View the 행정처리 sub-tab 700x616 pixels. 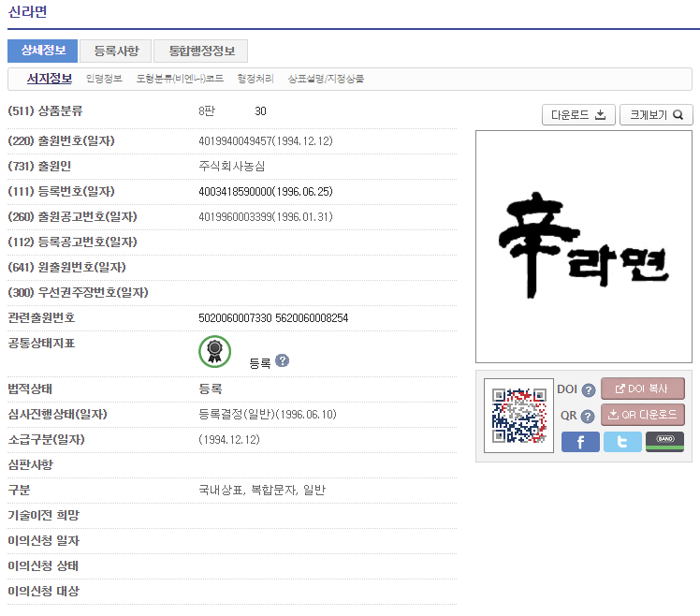[x=255, y=79]
